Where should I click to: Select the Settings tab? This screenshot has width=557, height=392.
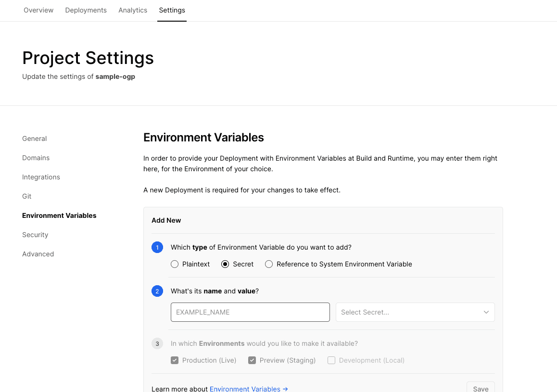[x=172, y=10]
